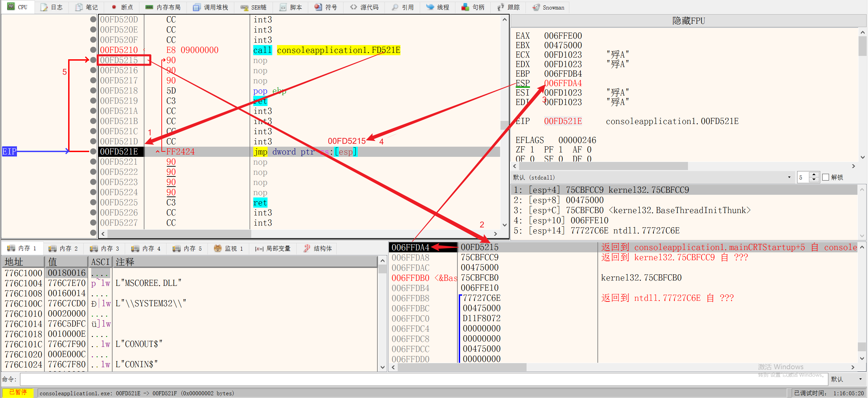Toggle the 解锁 unlock checkbox
Screen dimensions: 868x398
click(826, 177)
